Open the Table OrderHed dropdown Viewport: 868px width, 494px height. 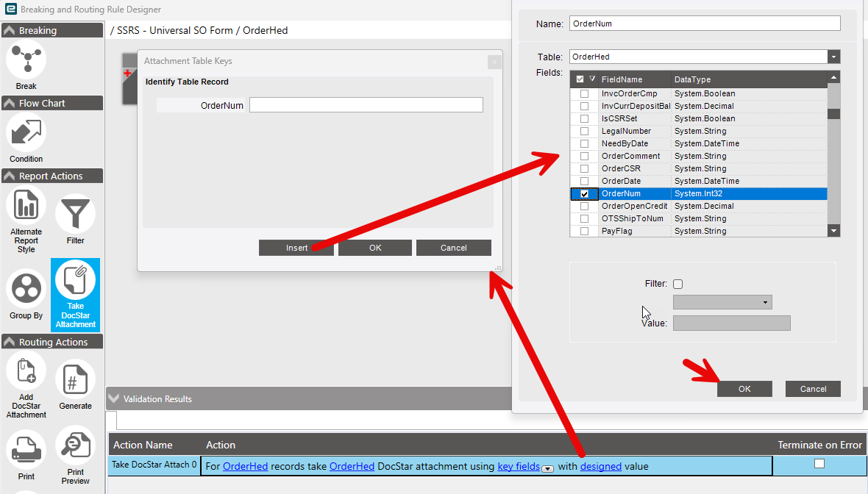[x=833, y=57]
